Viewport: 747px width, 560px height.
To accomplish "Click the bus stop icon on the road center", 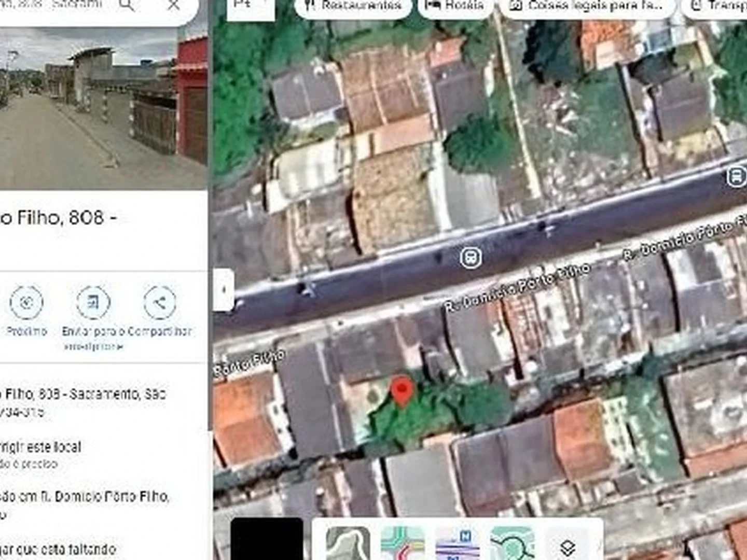I will [x=471, y=257].
